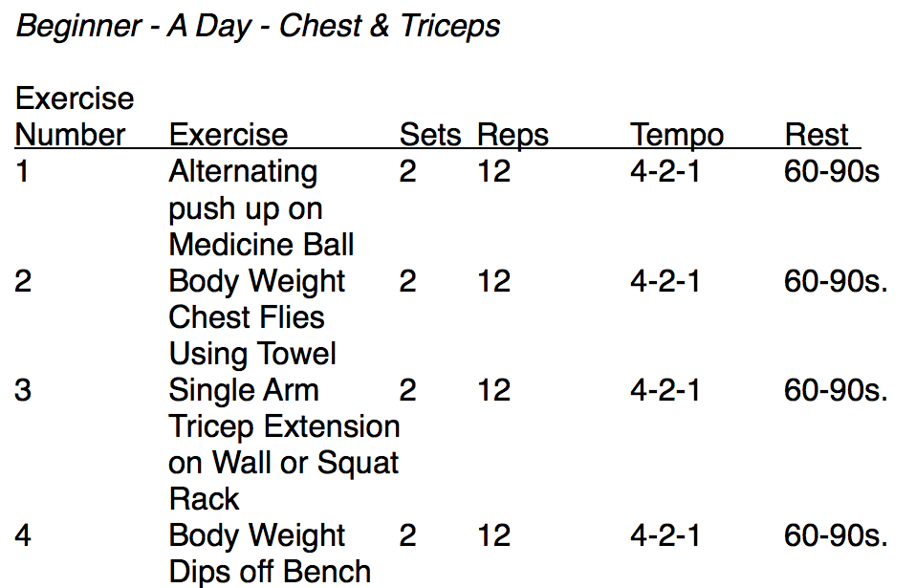Viewport: 916px width, 588px height.
Task: Click the Exercise column header
Action: pos(229,135)
